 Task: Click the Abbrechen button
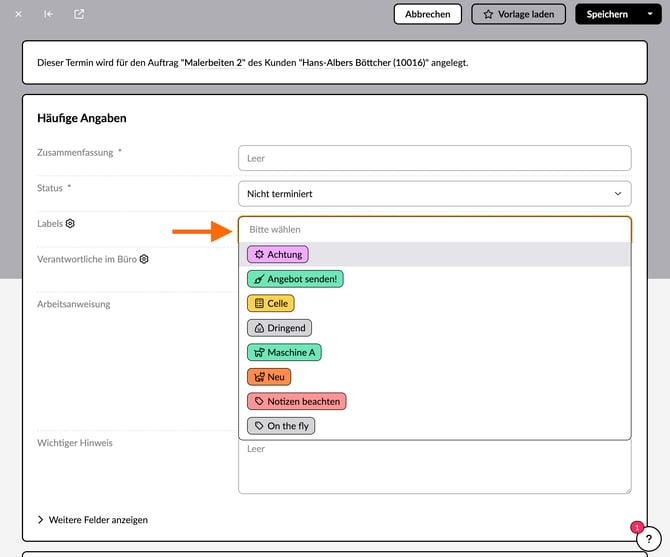click(x=427, y=14)
